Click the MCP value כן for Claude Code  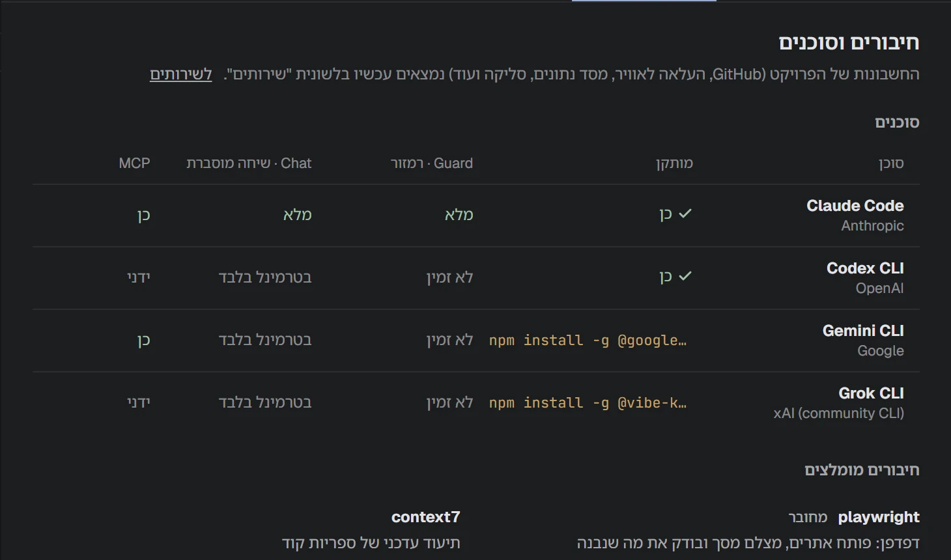(x=144, y=215)
